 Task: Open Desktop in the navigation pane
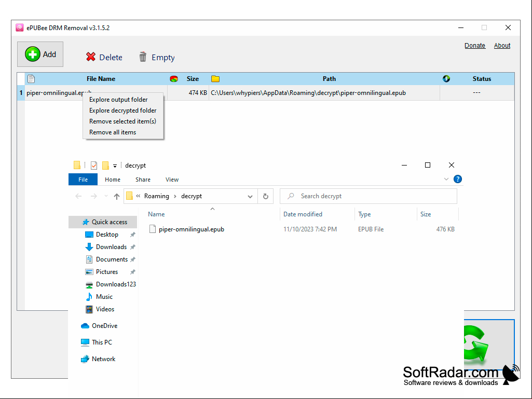click(x=107, y=235)
